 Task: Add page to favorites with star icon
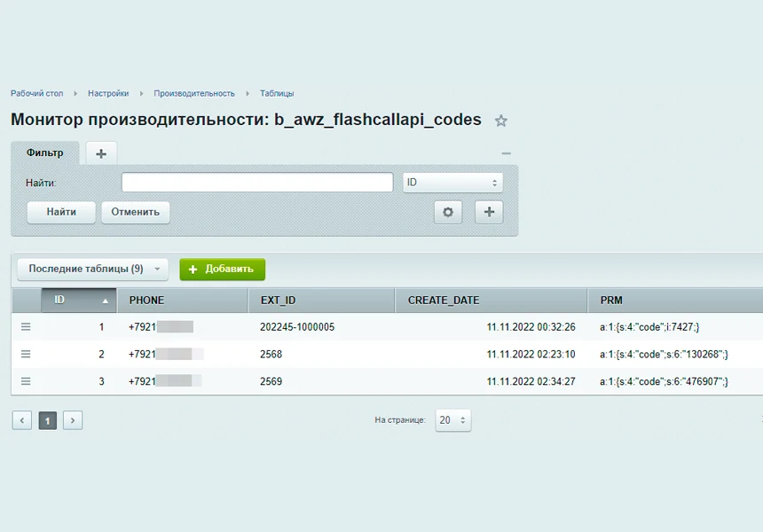[500, 121]
